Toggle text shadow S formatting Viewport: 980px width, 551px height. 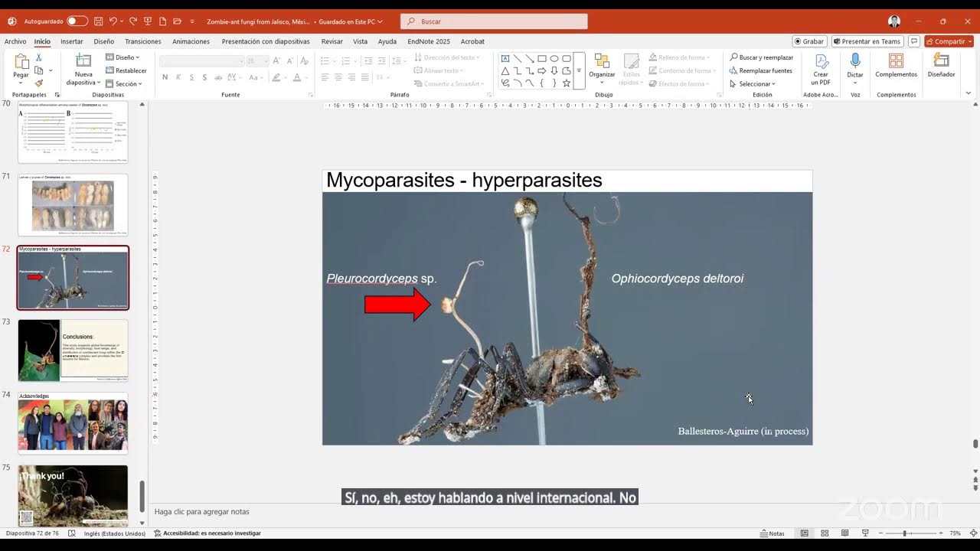204,77
